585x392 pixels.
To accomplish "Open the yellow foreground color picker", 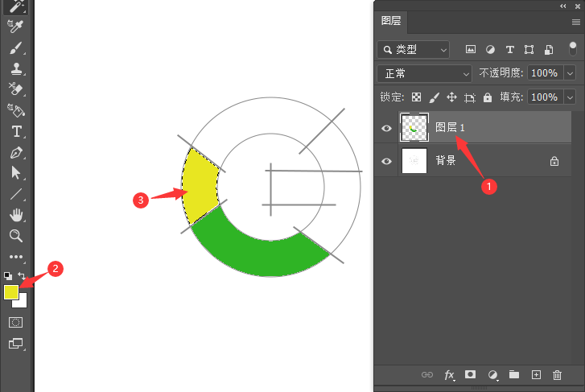I will 10,291.
